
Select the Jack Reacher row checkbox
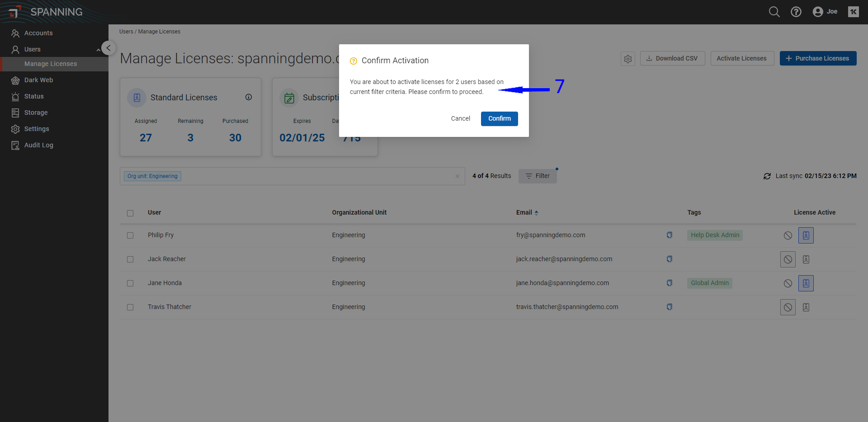130,259
